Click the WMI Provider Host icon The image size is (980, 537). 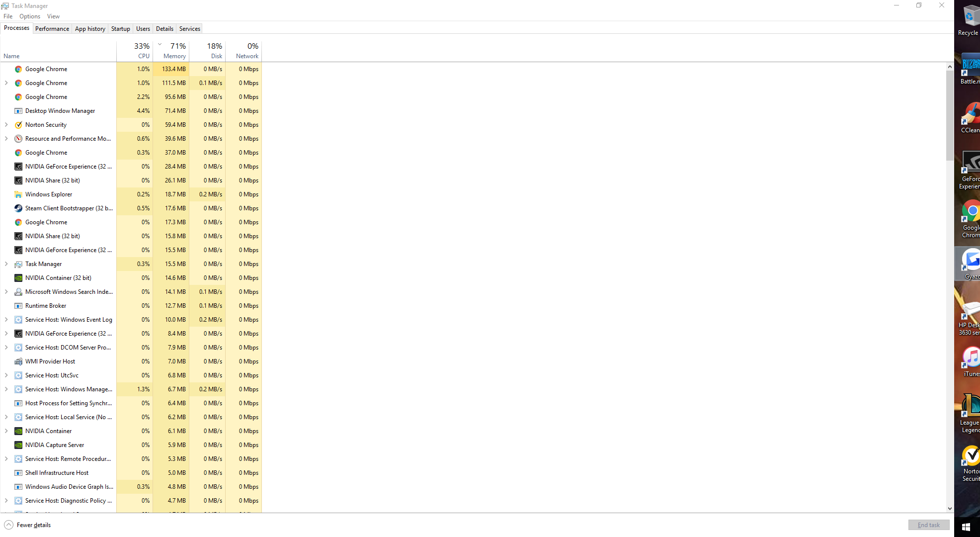[x=18, y=361]
